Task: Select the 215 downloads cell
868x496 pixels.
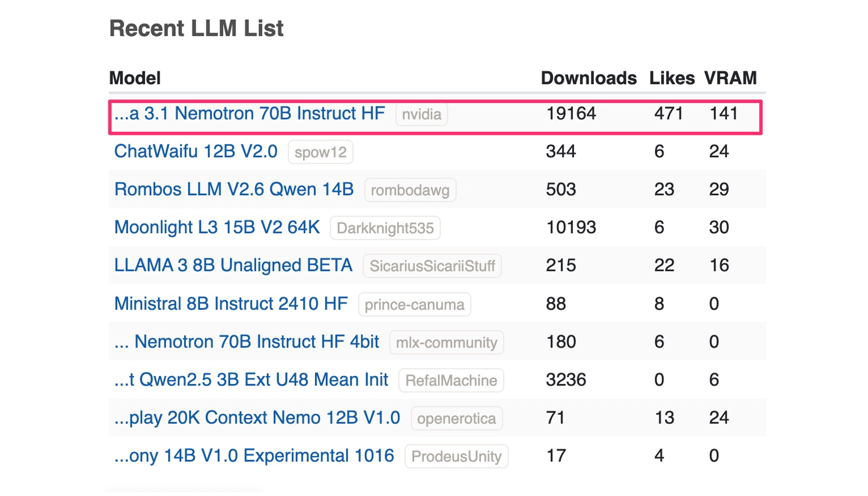Action: (561, 265)
